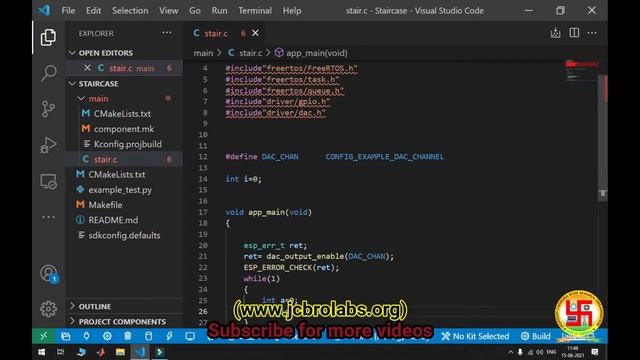Open sdkconfig.defaults file
This screenshot has width=640, height=360.
[124, 235]
